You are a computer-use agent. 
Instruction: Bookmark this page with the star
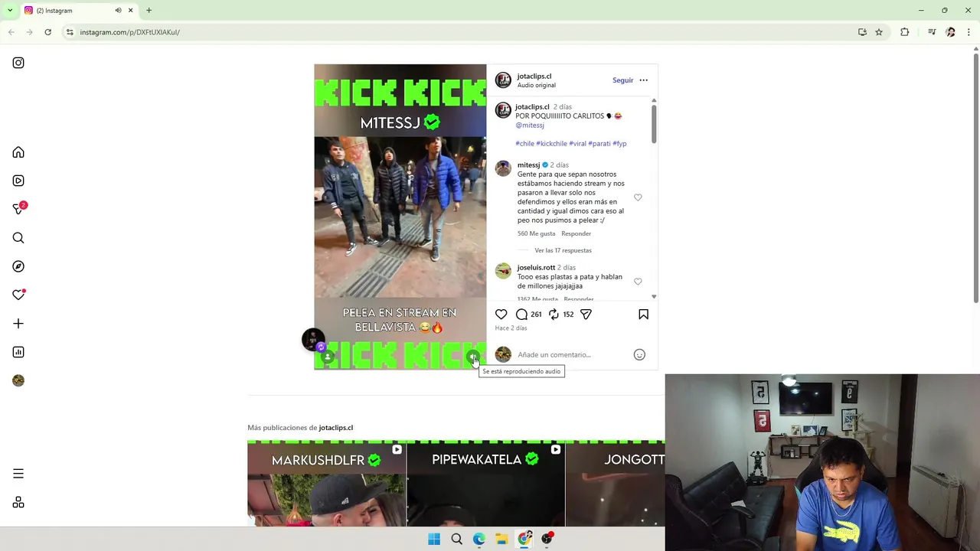pyautogui.click(x=879, y=32)
